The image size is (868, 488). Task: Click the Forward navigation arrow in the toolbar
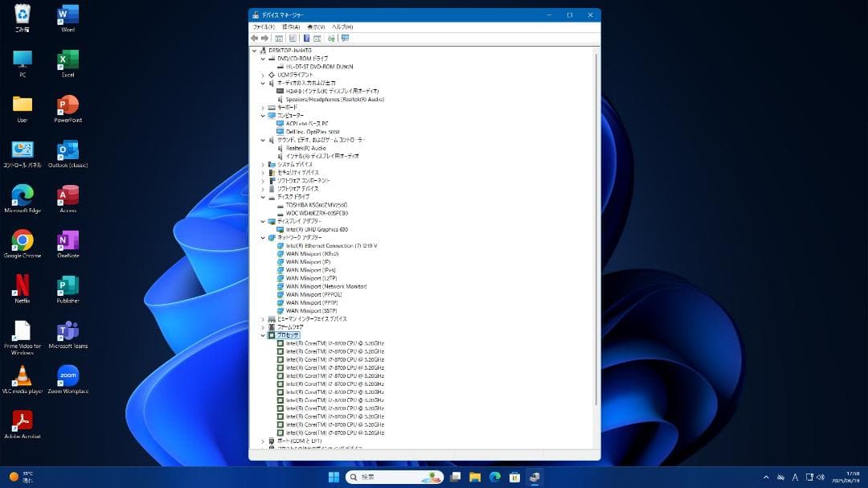point(265,38)
